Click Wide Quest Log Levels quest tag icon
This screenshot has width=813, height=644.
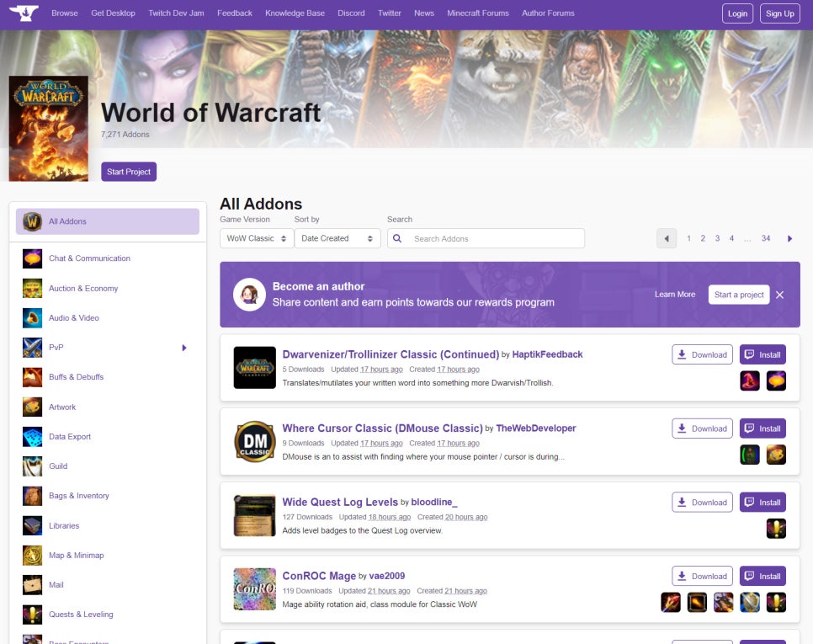[776, 529]
